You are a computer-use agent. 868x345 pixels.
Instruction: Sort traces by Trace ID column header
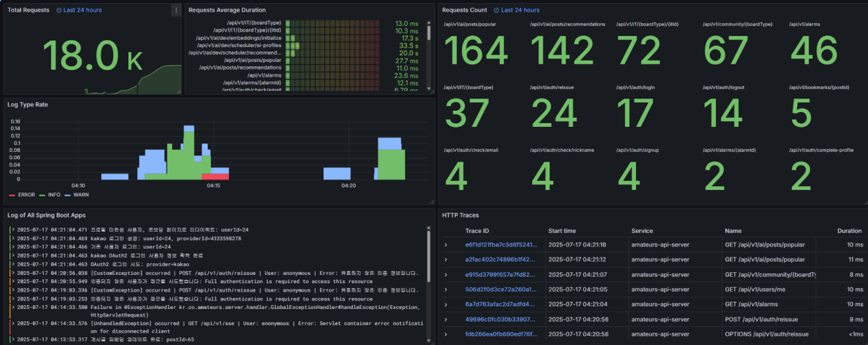pos(477,230)
